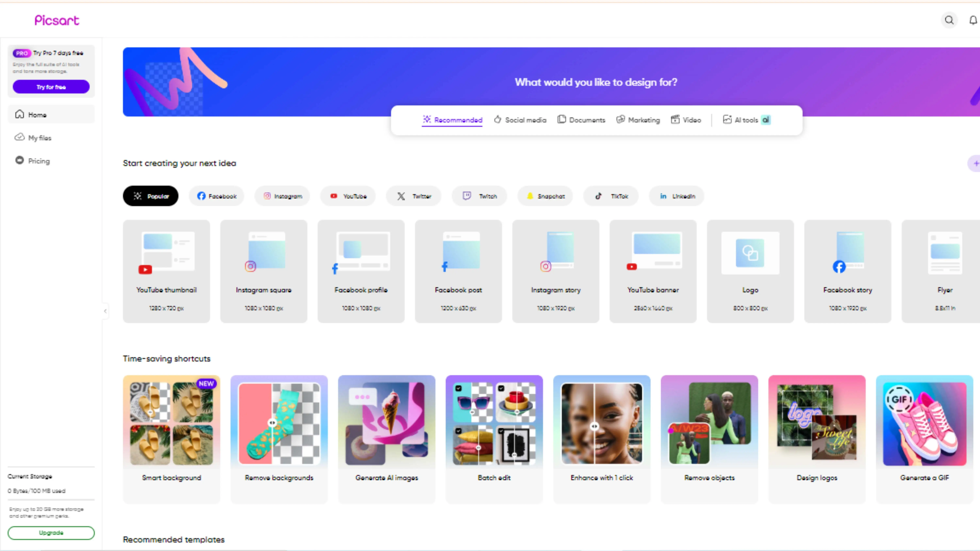The height and width of the screenshot is (551, 980).
Task: Choose the Instagram square size card
Action: (264, 272)
